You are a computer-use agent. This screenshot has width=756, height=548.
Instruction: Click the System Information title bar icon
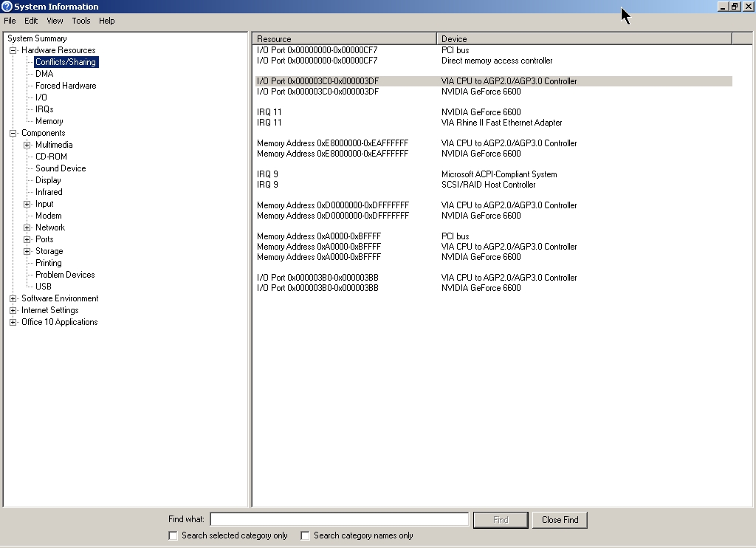[7, 6]
